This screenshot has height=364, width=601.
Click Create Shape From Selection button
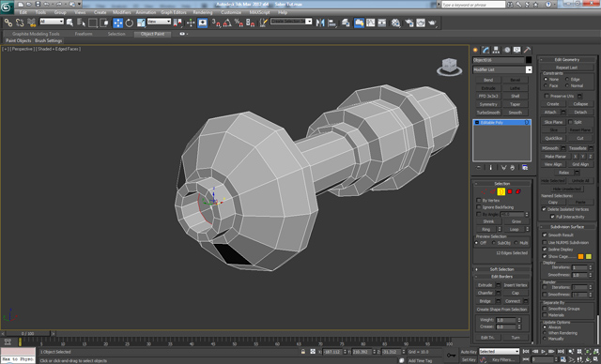click(501, 310)
